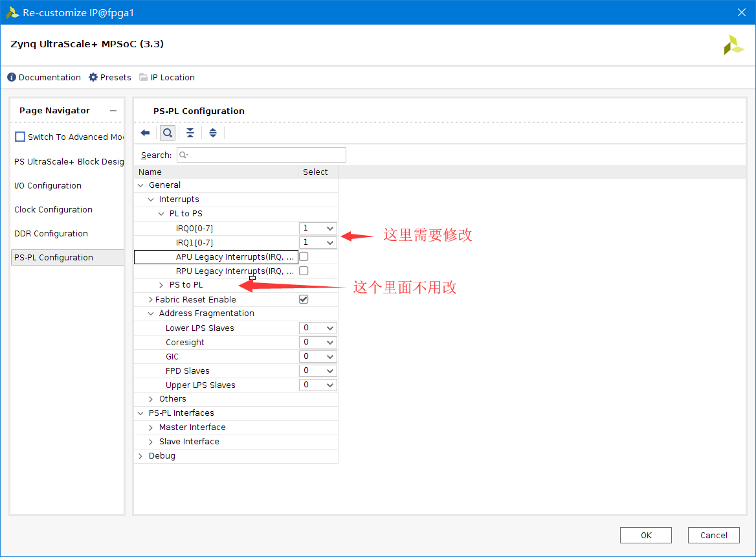Viewport: 756px width, 557px height.
Task: Expand the Debug tree node
Action: pyautogui.click(x=141, y=456)
